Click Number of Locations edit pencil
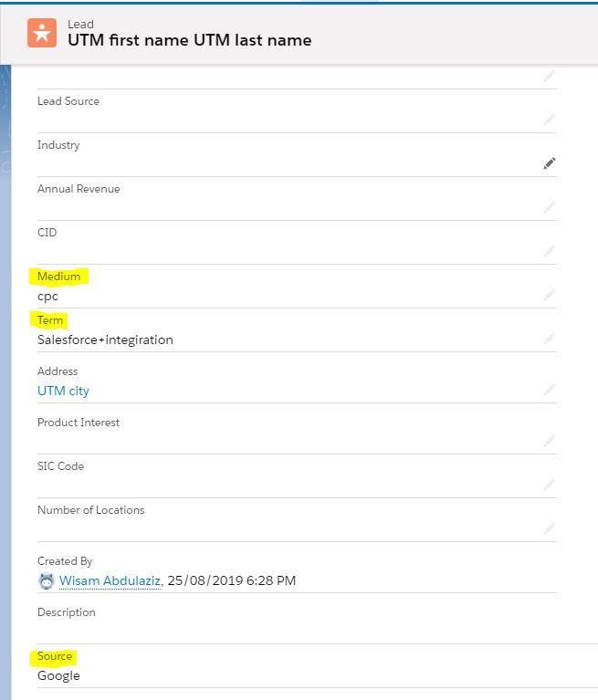This screenshot has height=700, width=598. (550, 528)
